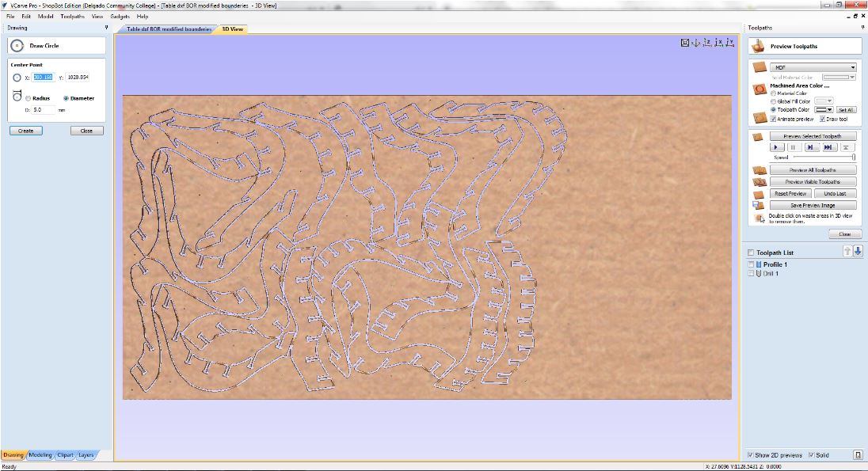Select the Radius radio button
This screenshot has height=471, width=868.
click(x=28, y=98)
